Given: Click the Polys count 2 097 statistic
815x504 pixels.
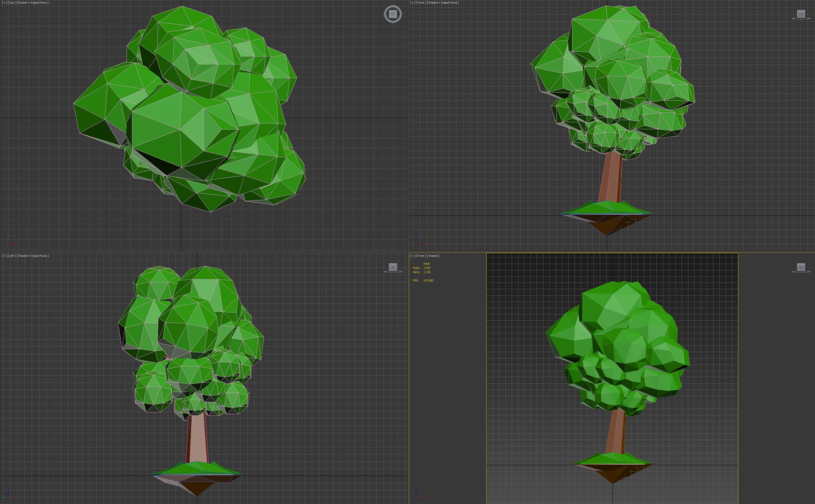Looking at the screenshot, I should (422, 268).
